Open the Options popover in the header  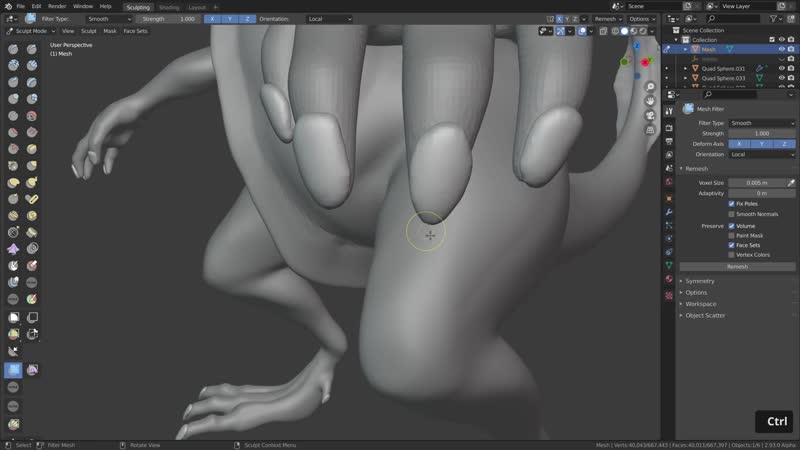pos(642,19)
